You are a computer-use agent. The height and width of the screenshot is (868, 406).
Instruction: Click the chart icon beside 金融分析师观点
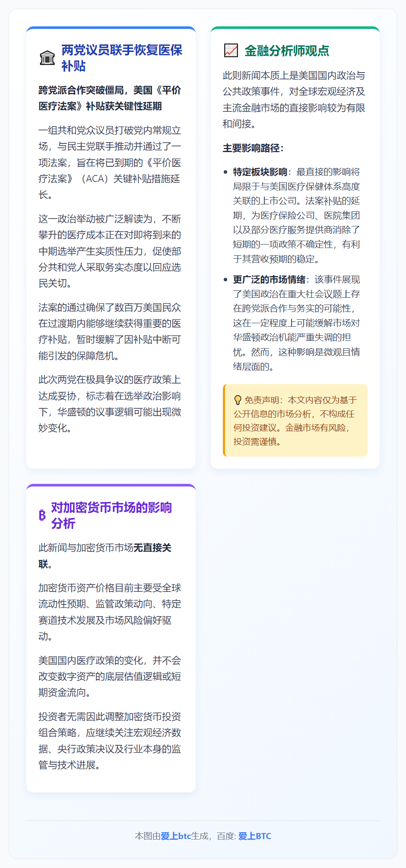[x=231, y=51]
